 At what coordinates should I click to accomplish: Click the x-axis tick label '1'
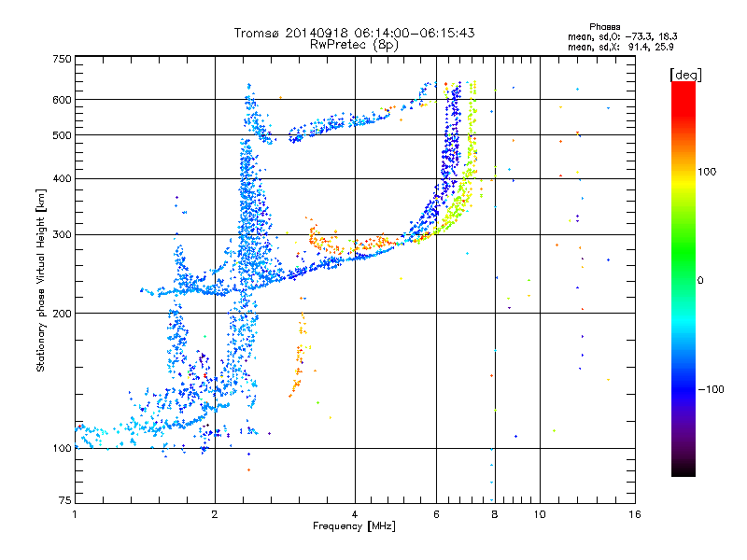(x=75, y=514)
